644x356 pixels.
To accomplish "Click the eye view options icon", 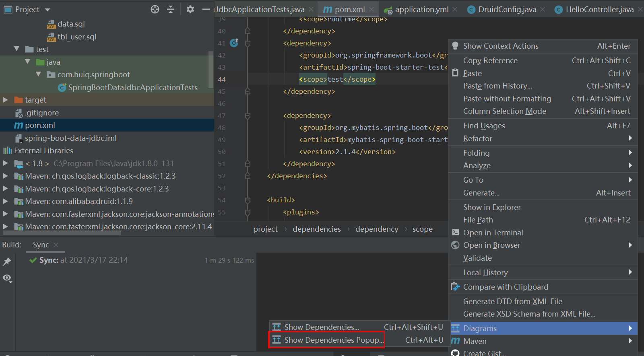I will coord(7,278).
